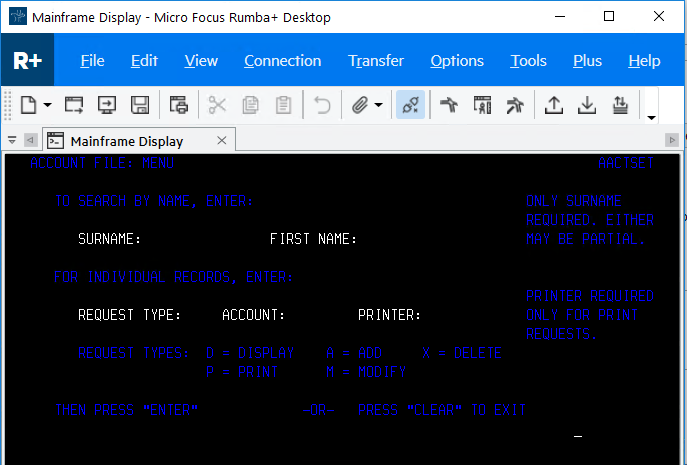
Task: Click the Upload (send file) arrow icon
Action: pyautogui.click(x=553, y=104)
